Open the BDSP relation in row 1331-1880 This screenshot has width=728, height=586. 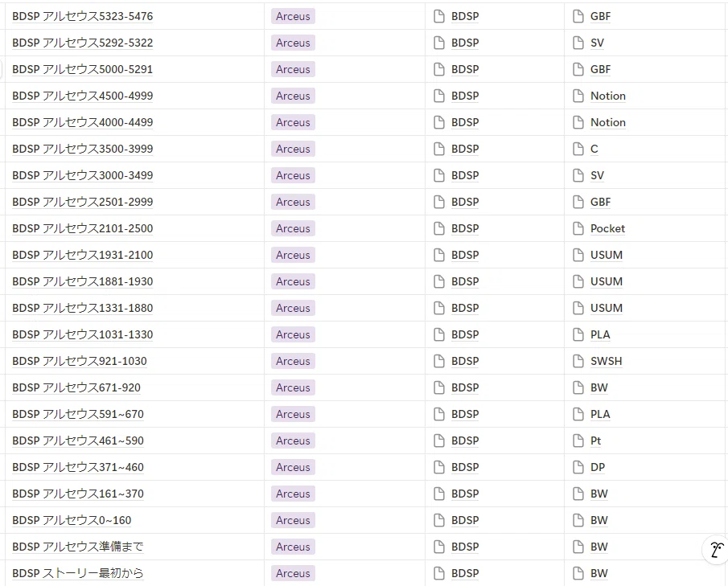(465, 308)
